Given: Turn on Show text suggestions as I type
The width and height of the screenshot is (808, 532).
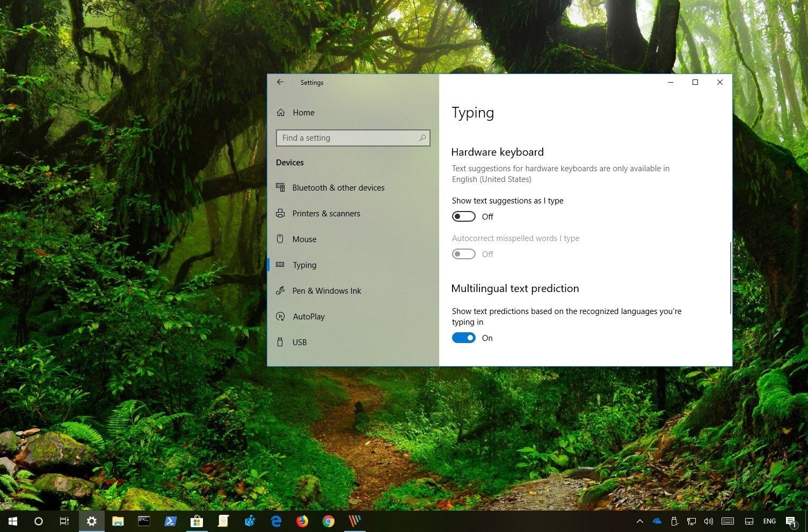Looking at the screenshot, I should coord(463,216).
